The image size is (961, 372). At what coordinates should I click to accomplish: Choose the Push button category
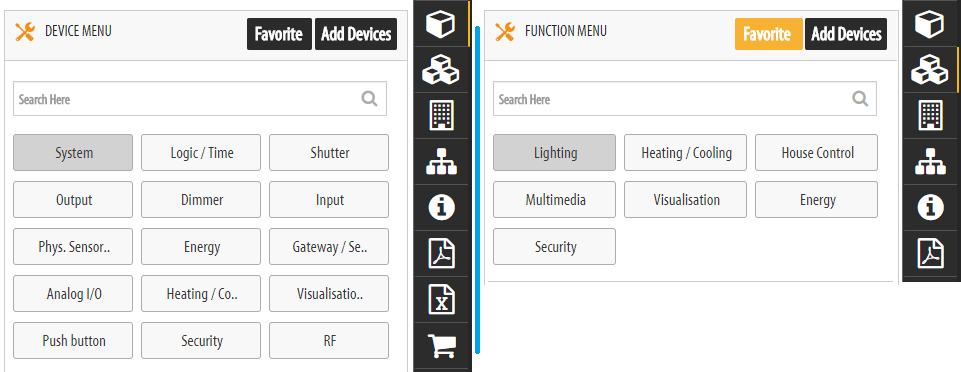coord(73,341)
